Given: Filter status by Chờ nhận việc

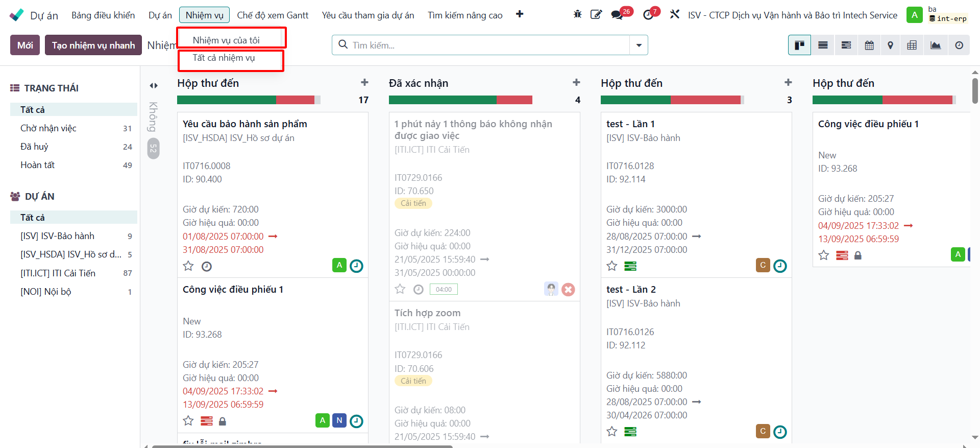Looking at the screenshot, I should [73, 128].
